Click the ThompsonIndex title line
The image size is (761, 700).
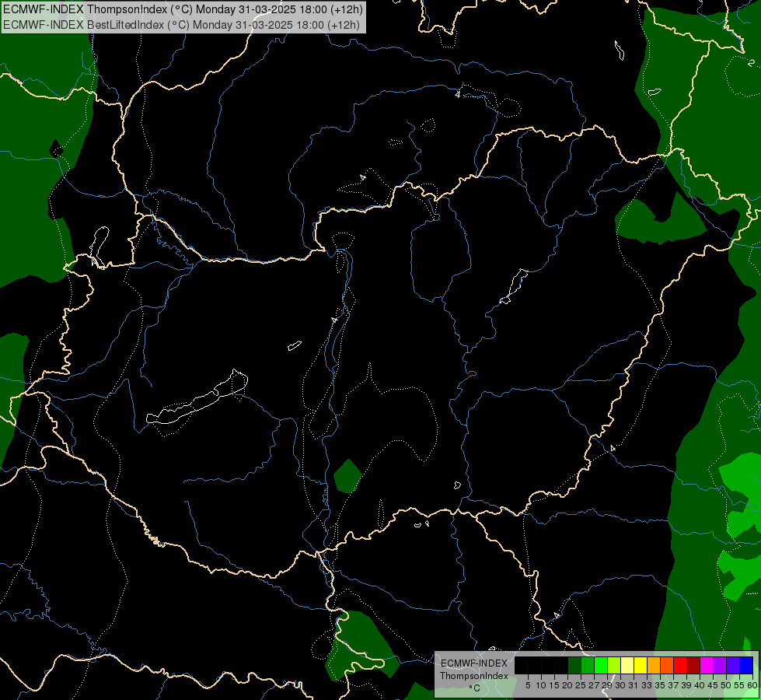183,9
